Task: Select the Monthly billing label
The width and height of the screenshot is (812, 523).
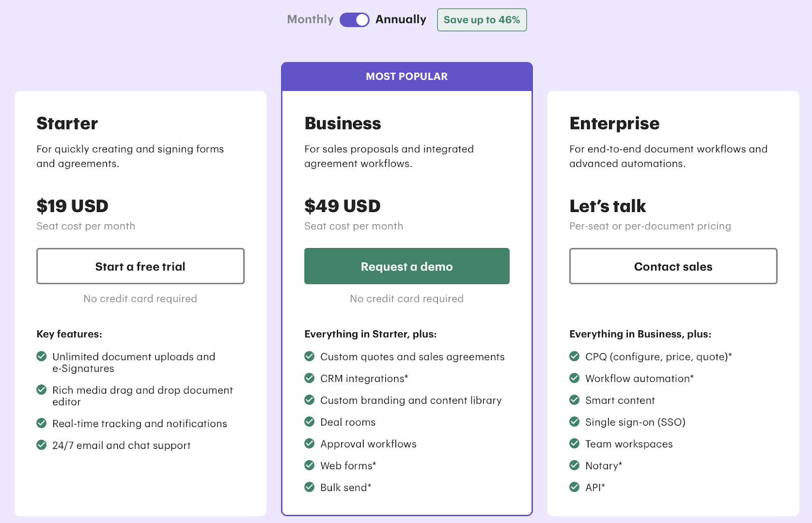Action: tap(310, 19)
